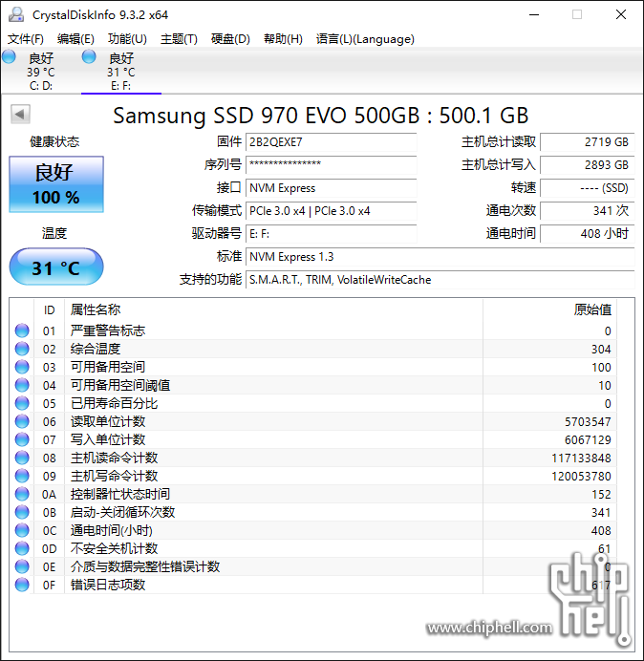Screen dimensions: 644x661
Task: Click the 驱动器号 field showing E: F:
Action: coord(331,233)
